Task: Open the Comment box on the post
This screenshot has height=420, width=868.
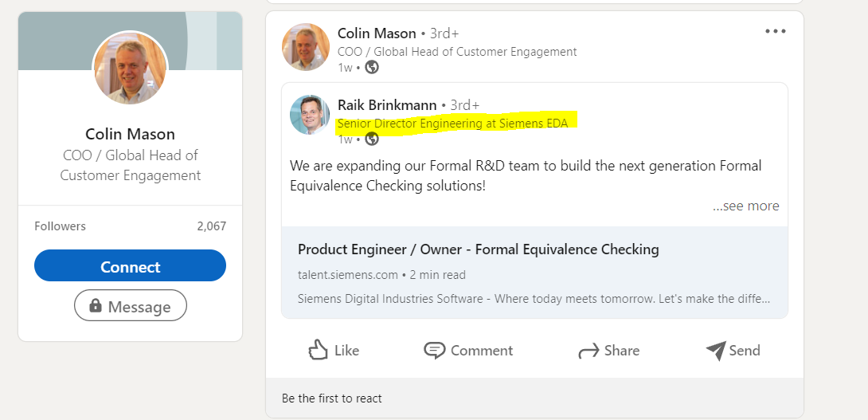Action: click(x=468, y=351)
